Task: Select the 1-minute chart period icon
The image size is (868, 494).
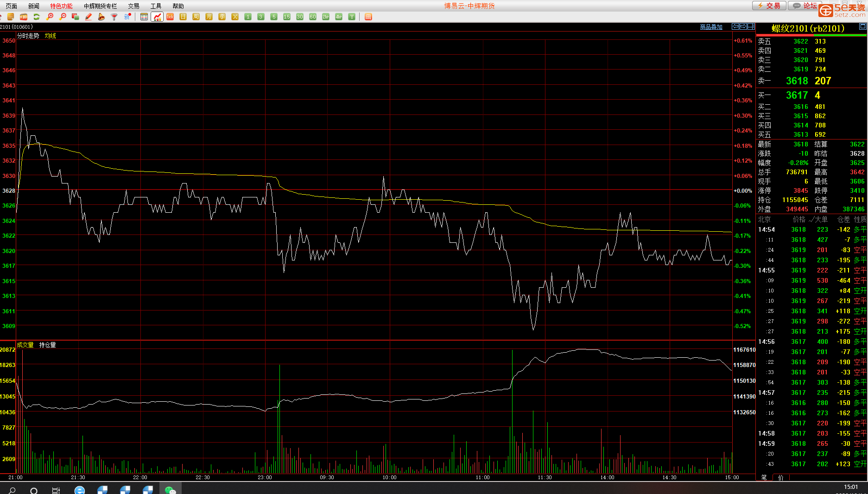Action: coord(248,17)
